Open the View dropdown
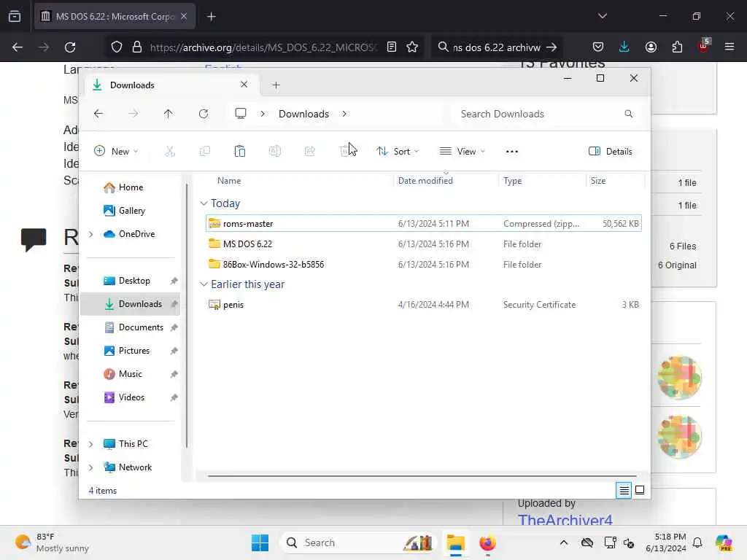Viewport: 747px width, 560px height. pyautogui.click(x=462, y=152)
